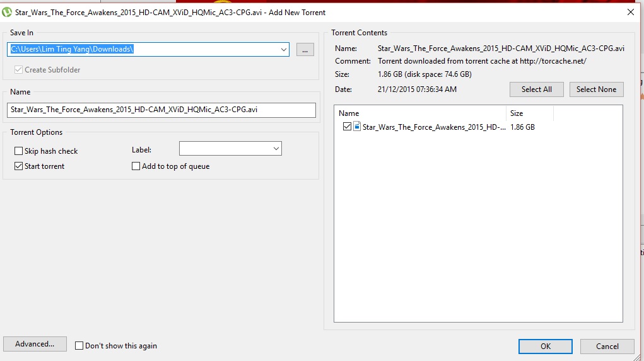
Task: Expand the Save In path dropdown
Action: tap(283, 49)
